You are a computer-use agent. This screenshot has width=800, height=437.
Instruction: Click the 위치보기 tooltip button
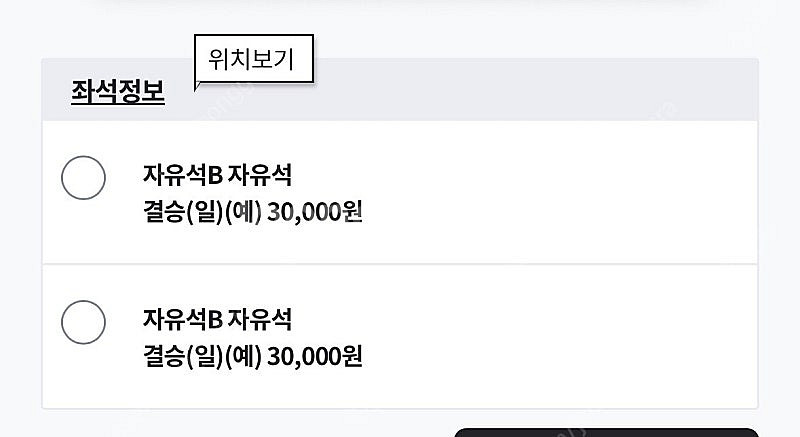click(x=254, y=59)
